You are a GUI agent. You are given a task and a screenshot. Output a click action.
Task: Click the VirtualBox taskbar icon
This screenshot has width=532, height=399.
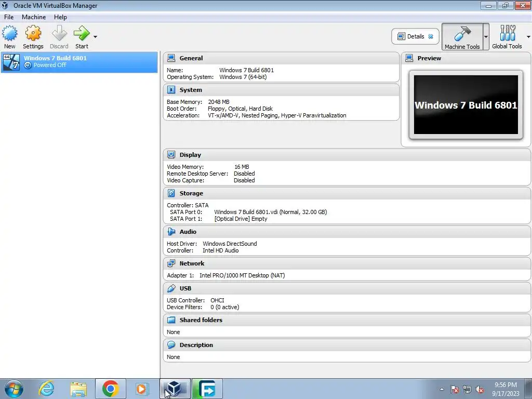tap(175, 389)
